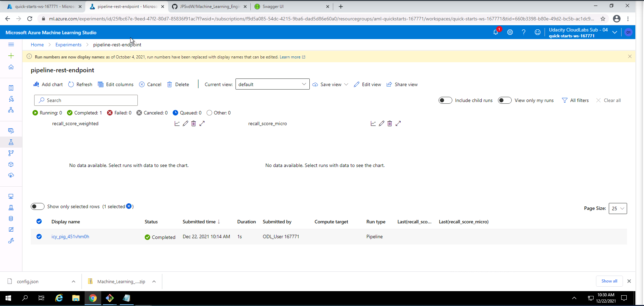This screenshot has width=644, height=306.
Task: Toggle Show only selected rows switch
Action: (x=38, y=206)
